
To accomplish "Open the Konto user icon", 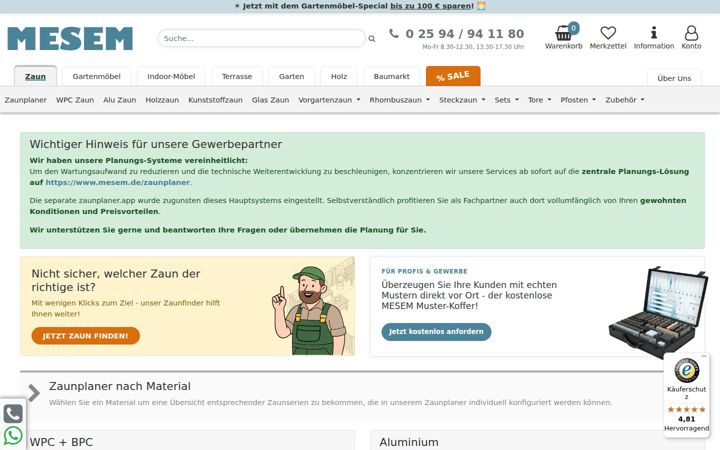I will pos(691,33).
